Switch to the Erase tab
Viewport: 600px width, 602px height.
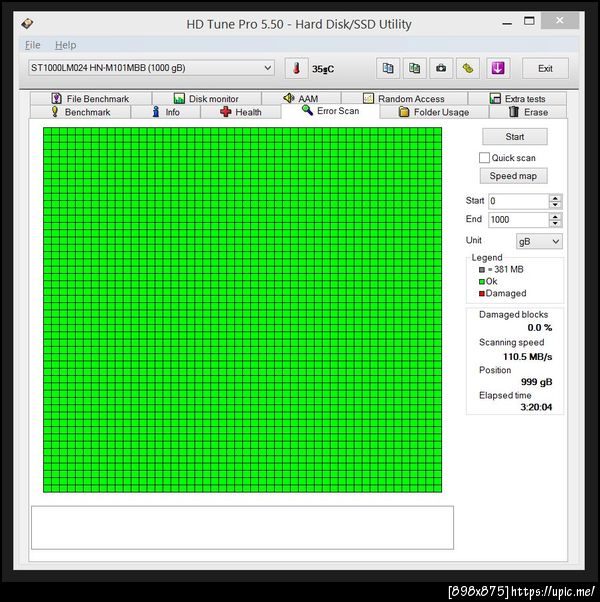(x=528, y=112)
